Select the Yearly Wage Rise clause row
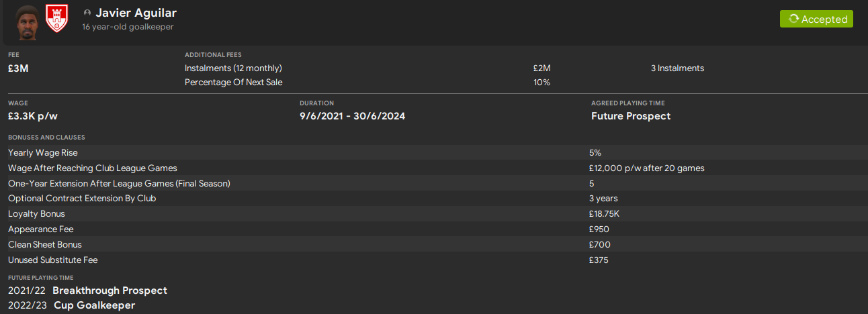Screen dimensions: 868x314 click(43, 153)
